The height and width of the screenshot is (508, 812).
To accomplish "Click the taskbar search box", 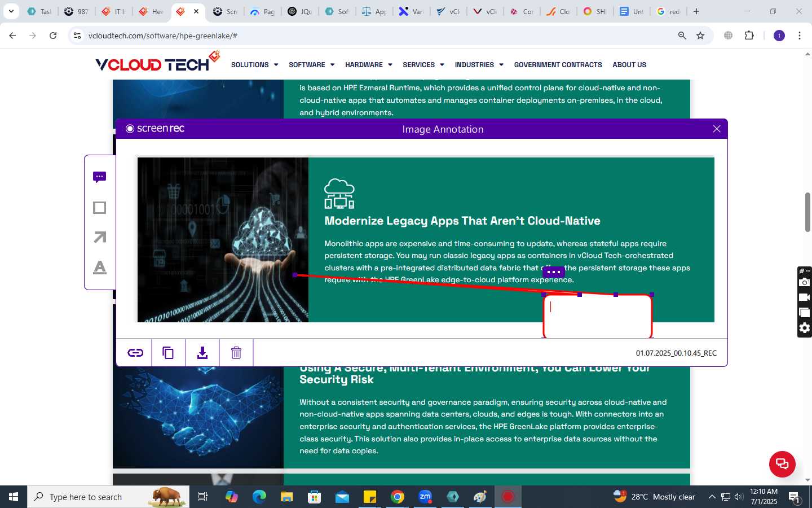I will pyautogui.click(x=108, y=497).
